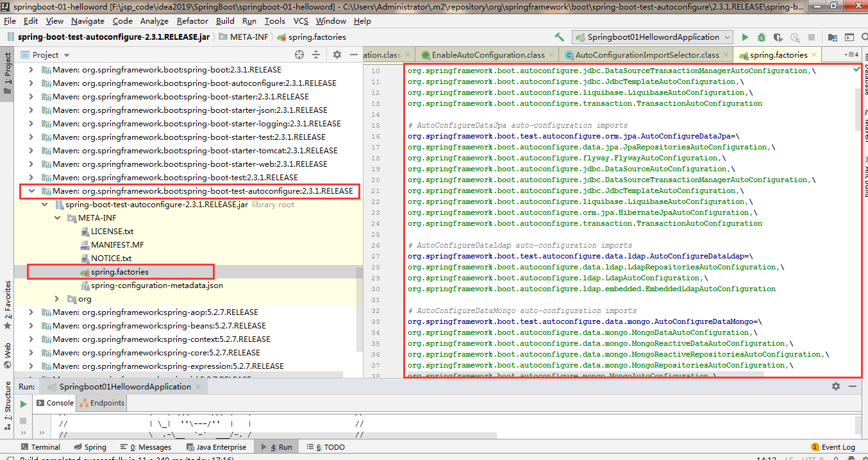
Task: Toggle the 2: Favorites side stripe button
Action: pos(7,305)
